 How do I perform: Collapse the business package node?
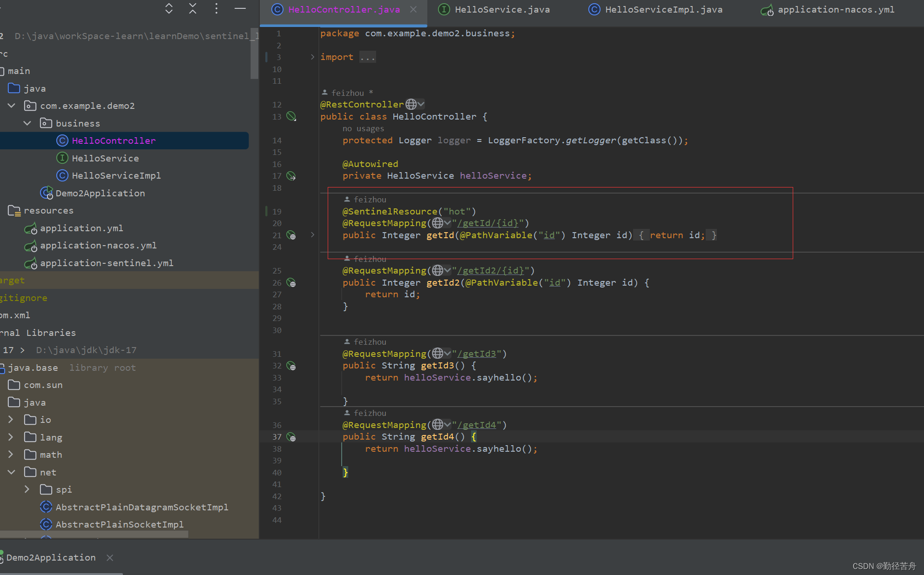pos(27,123)
